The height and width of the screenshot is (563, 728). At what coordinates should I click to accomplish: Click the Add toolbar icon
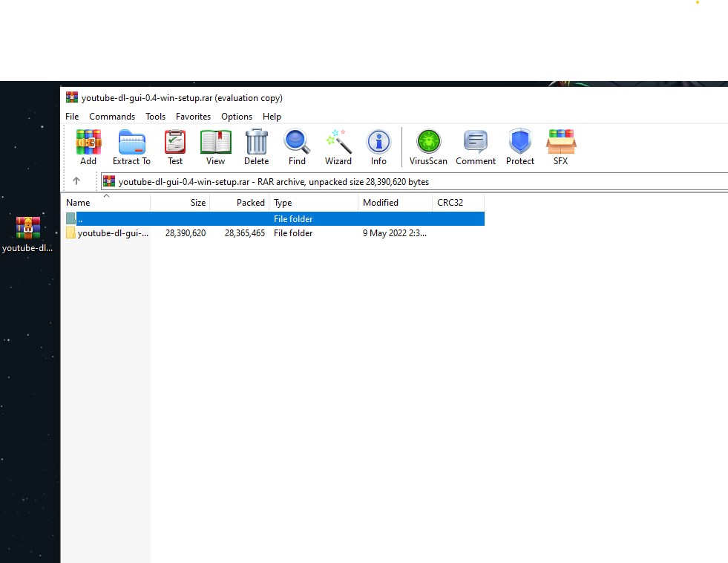tap(88, 147)
